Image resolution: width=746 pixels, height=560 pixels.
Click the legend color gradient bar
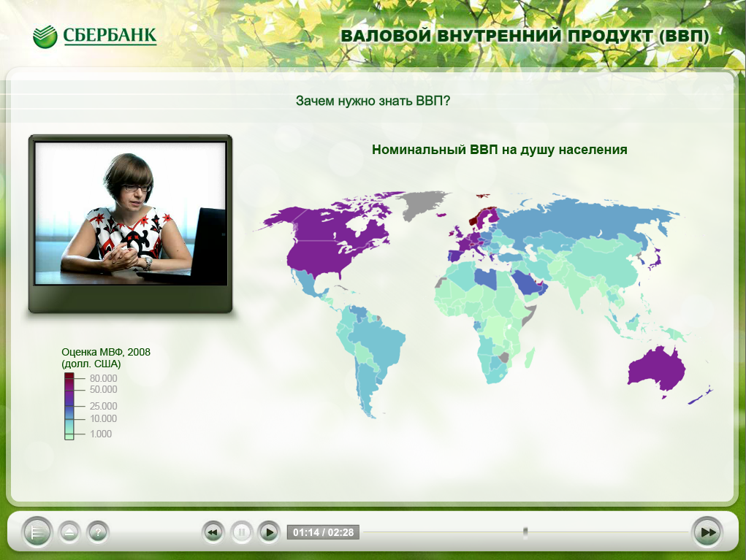(69, 406)
